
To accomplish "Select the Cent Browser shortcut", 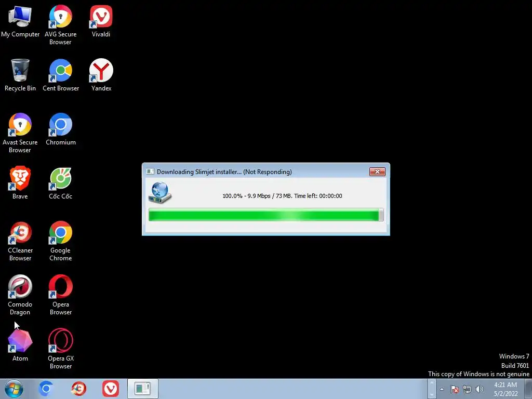I will 61,75.
